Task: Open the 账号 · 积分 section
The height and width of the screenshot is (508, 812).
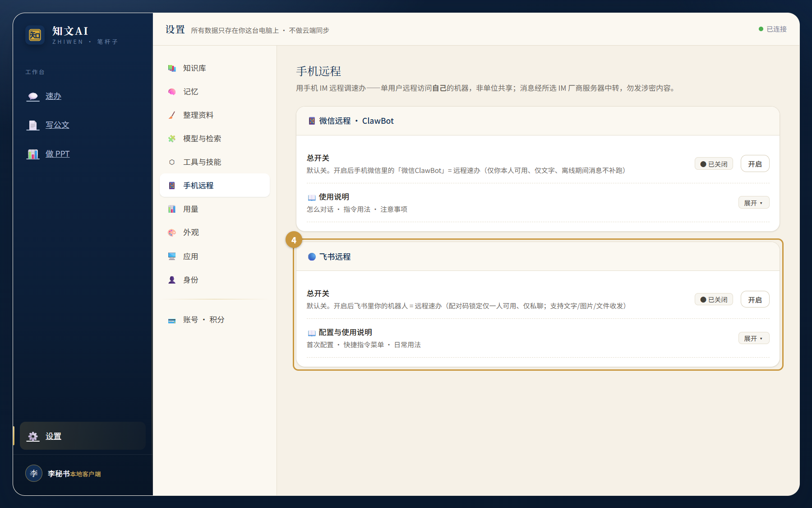Action: pos(215,320)
